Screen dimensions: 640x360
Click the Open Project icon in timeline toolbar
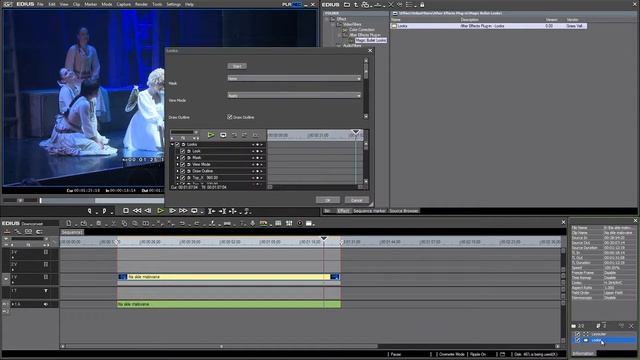tap(84, 223)
